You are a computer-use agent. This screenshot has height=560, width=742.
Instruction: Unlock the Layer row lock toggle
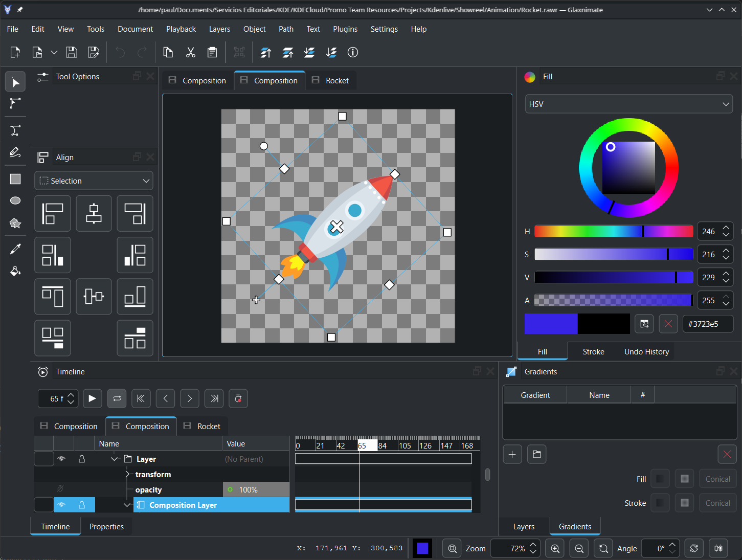coord(82,459)
